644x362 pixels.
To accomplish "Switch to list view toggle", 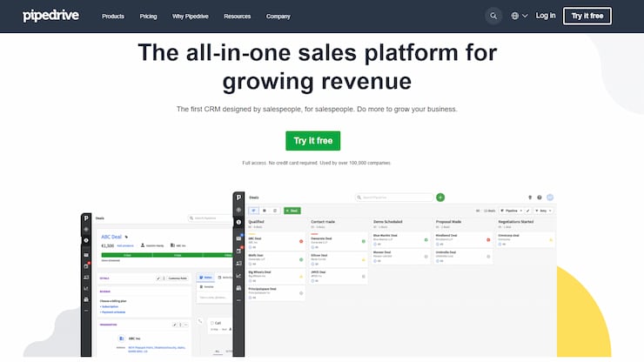I will coord(265,211).
